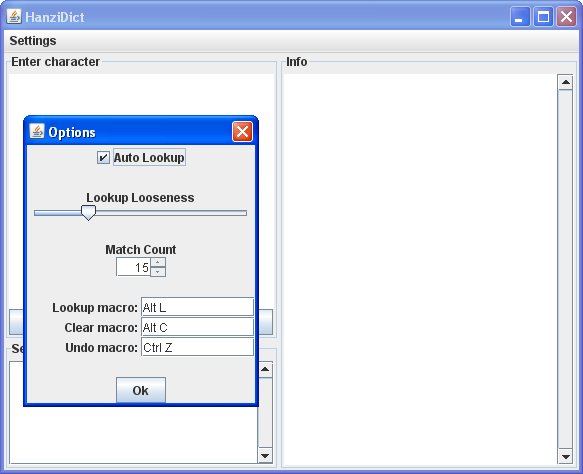
Task: Click the Info panel scroll-up arrow
Action: (566, 82)
